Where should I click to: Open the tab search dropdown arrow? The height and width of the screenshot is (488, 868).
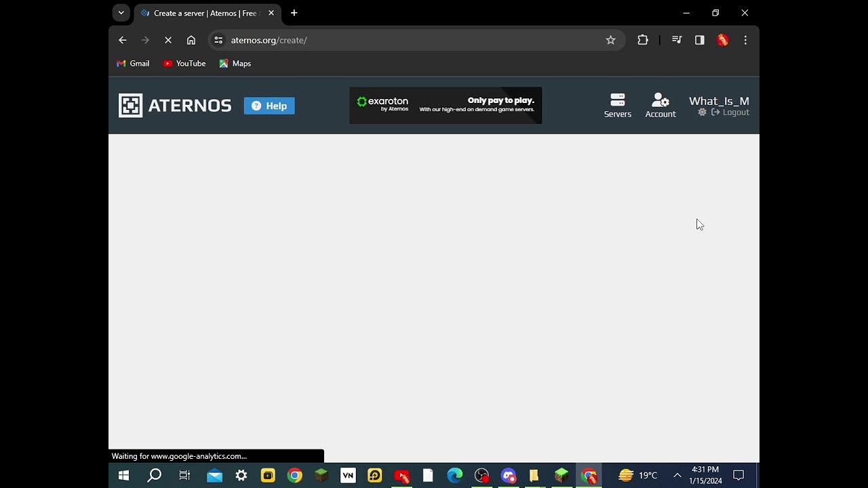[121, 13]
